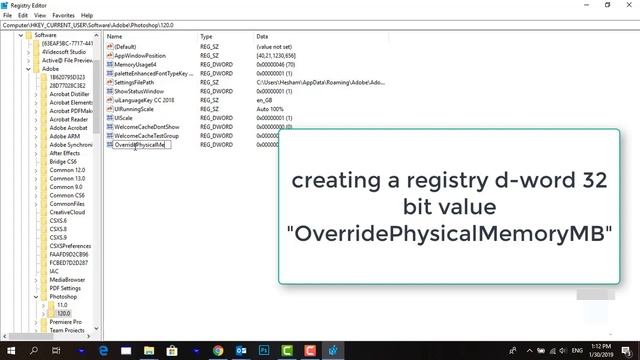Open Outlook from the taskbar

pyautogui.click(x=241, y=351)
